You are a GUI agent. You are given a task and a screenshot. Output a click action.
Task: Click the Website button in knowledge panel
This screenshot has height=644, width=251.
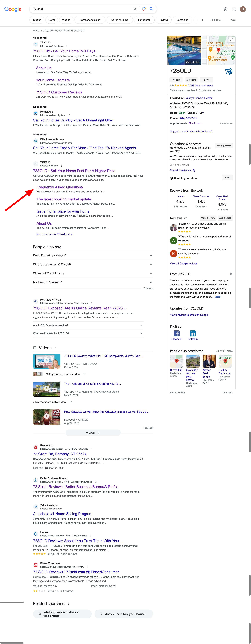176,80
